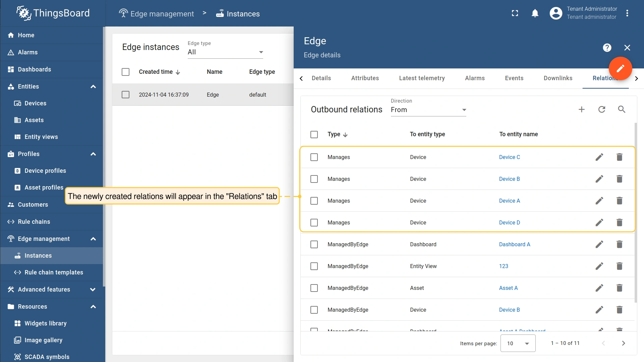
Task: Open search in Outbound relations
Action: (622, 109)
